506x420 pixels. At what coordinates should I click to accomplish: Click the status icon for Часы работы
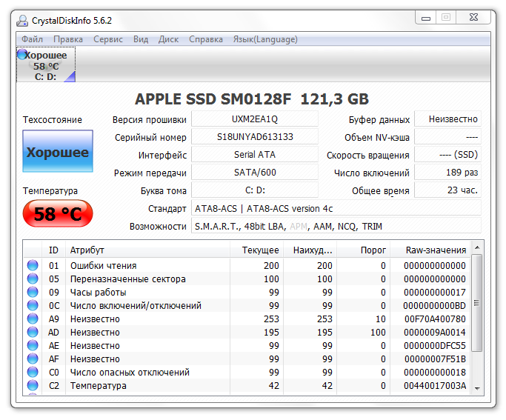[x=33, y=292]
